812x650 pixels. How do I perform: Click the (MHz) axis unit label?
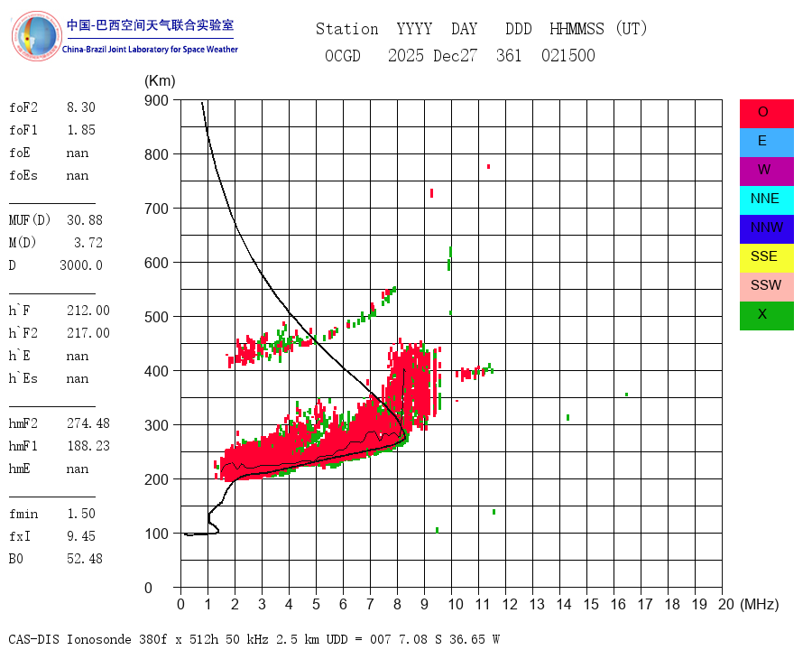760,604
